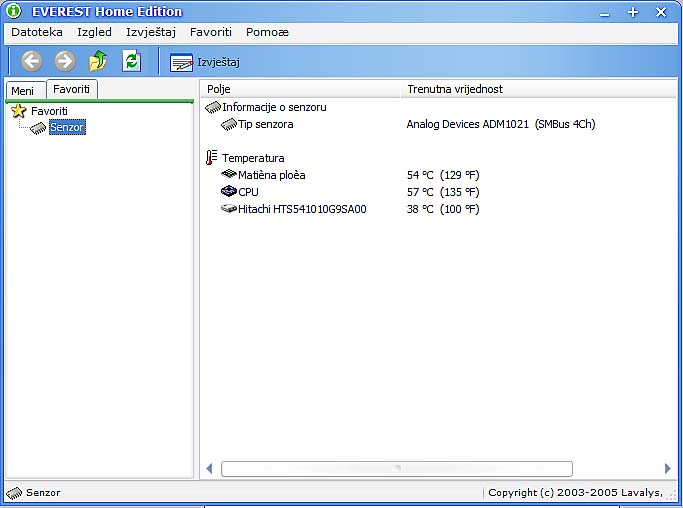This screenshot has width=683, height=508.
Task: Select the CPU temperature row
Action: pyautogui.click(x=248, y=192)
